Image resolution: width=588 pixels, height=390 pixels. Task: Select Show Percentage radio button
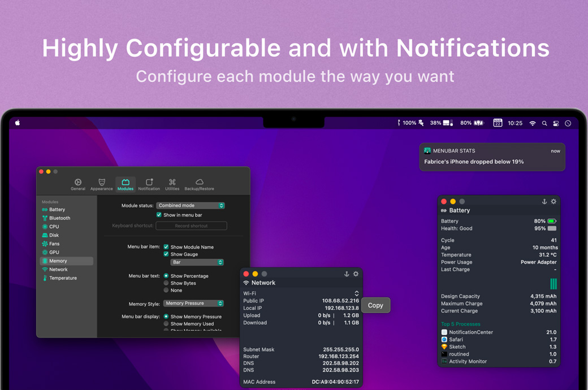166,276
